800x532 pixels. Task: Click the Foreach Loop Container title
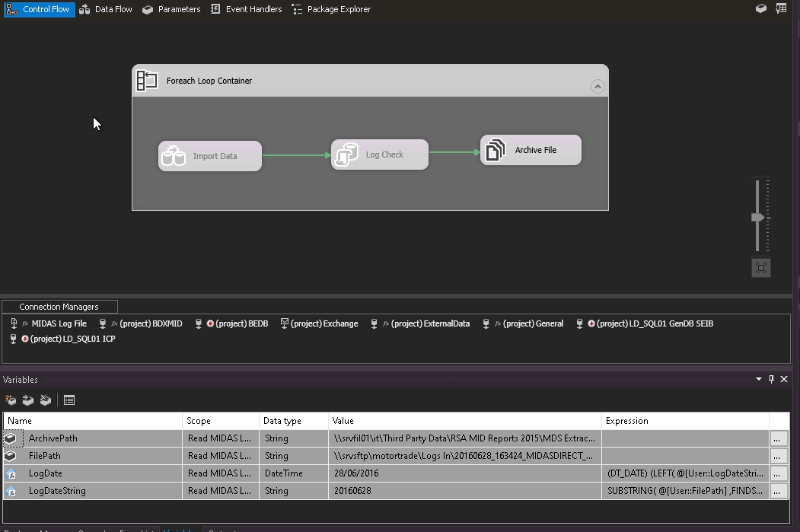coord(209,81)
